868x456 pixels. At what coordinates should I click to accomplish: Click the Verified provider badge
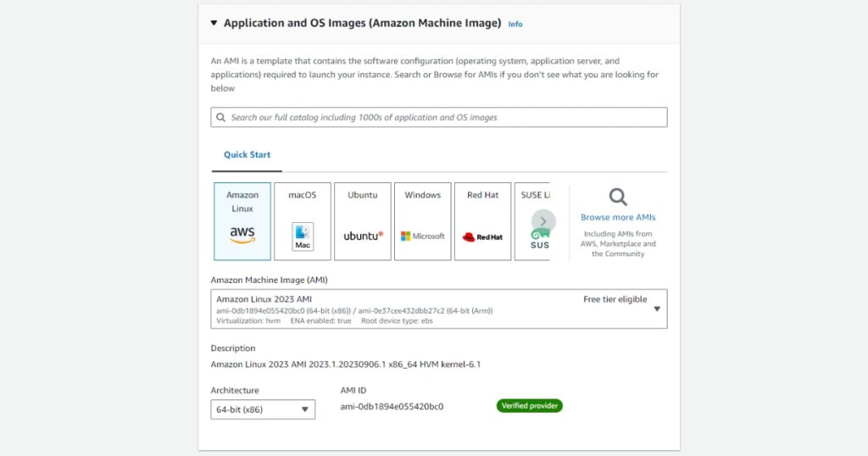(529, 406)
